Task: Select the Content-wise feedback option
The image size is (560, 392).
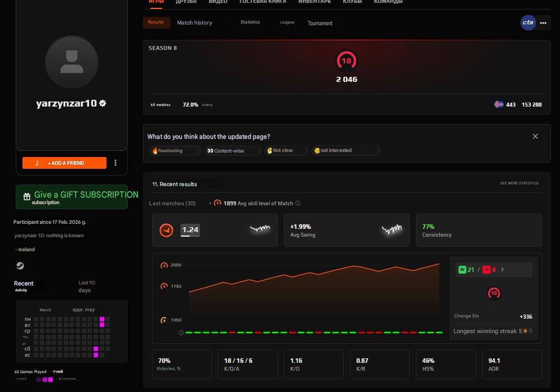Action: pos(233,150)
